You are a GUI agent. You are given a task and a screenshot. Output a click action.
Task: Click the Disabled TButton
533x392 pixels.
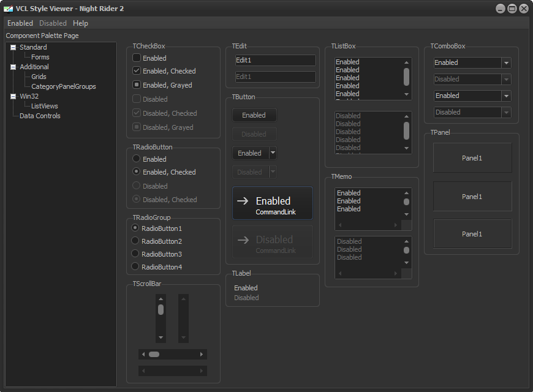[x=254, y=134]
